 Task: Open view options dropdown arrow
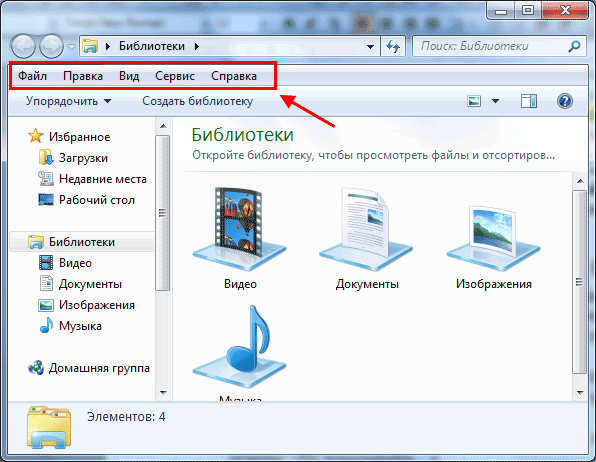tap(495, 101)
